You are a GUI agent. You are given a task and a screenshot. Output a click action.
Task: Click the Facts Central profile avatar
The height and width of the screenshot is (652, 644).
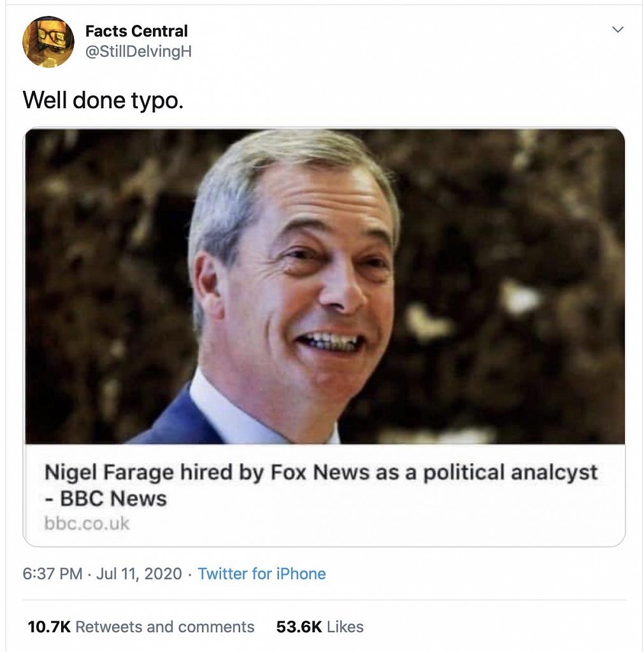[48, 41]
